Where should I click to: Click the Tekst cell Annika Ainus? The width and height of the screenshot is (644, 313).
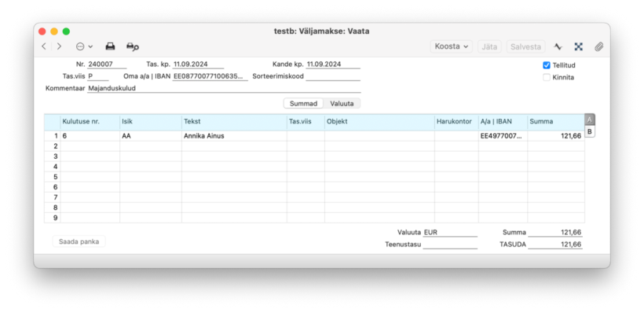click(234, 136)
